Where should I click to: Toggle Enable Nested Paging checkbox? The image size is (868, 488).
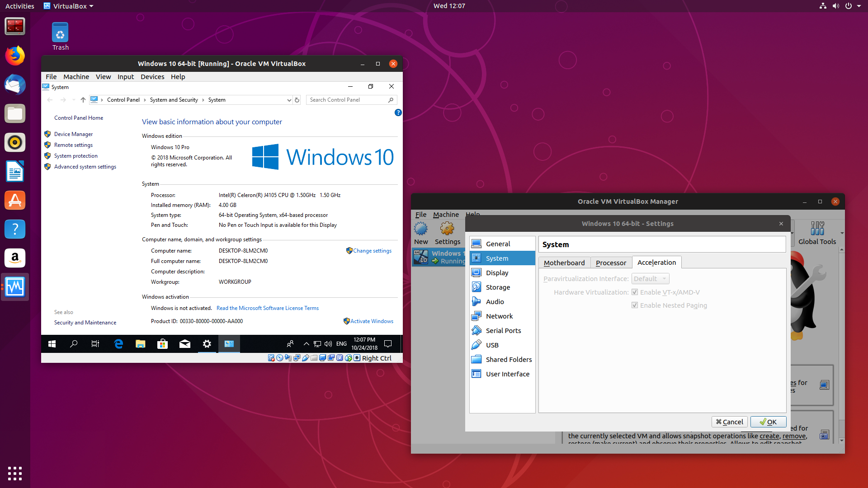[x=635, y=305]
